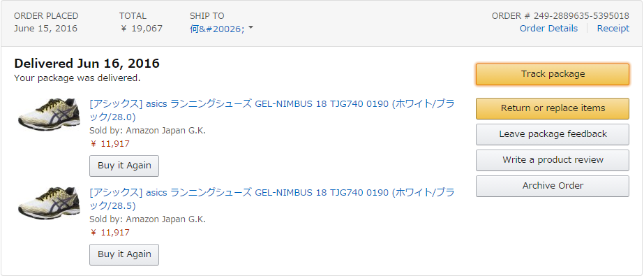The image size is (644, 276).
Task: Open the Order Details link
Action: [548, 29]
